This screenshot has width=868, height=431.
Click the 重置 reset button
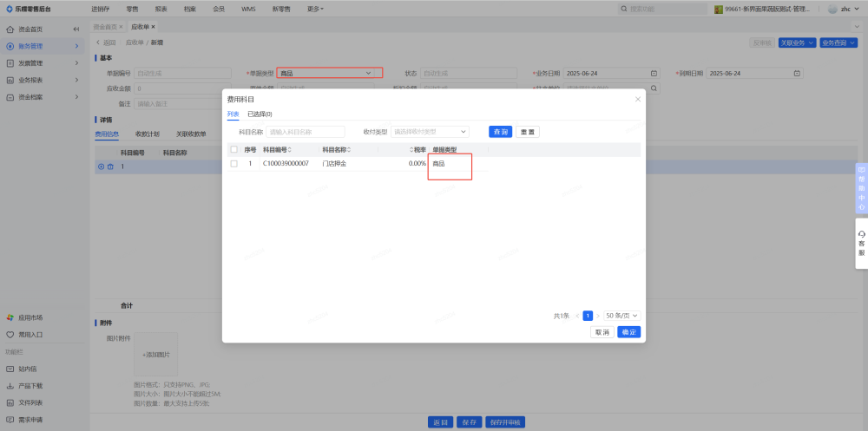[527, 132]
